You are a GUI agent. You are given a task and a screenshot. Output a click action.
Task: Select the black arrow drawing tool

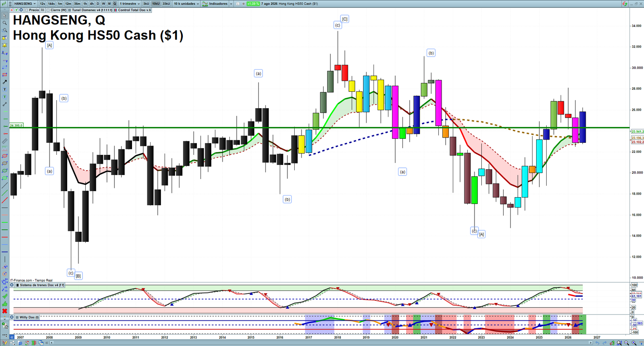[x=4, y=82]
